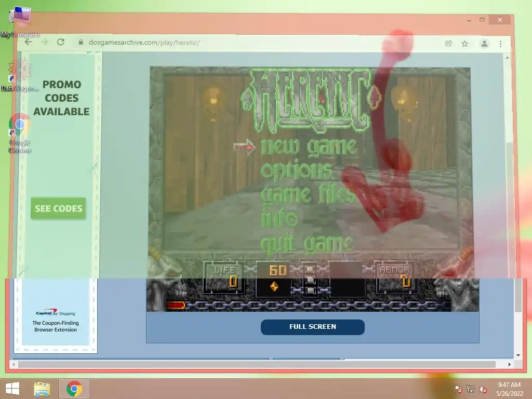Image resolution: width=532 pixels, height=399 pixels.
Task: Open the Windows Start button
Action: [x=12, y=389]
